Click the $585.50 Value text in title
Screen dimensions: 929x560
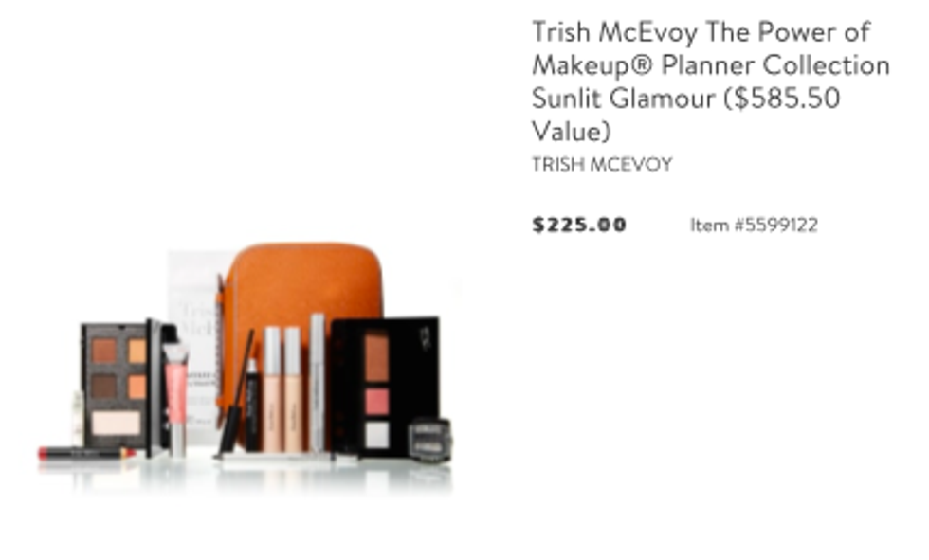point(687,115)
